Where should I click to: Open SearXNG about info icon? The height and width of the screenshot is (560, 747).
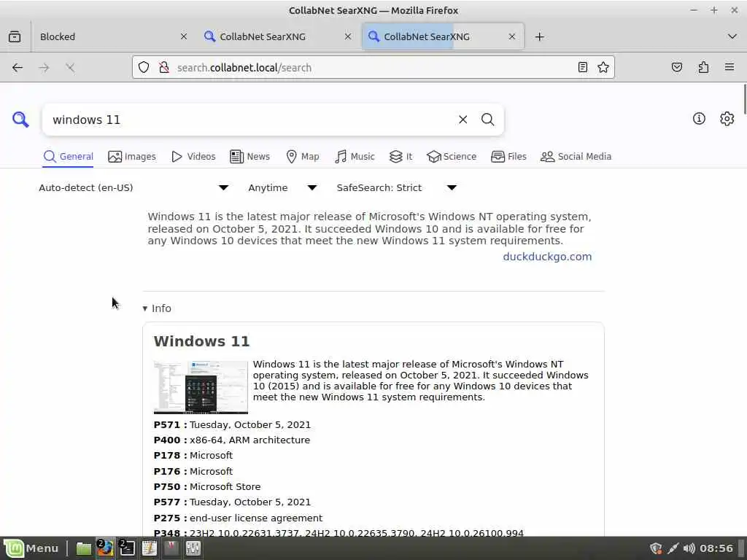click(x=699, y=119)
